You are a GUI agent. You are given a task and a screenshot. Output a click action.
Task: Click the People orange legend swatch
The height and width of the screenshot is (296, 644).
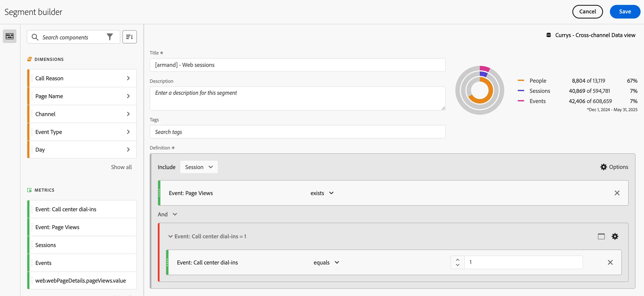(x=521, y=80)
